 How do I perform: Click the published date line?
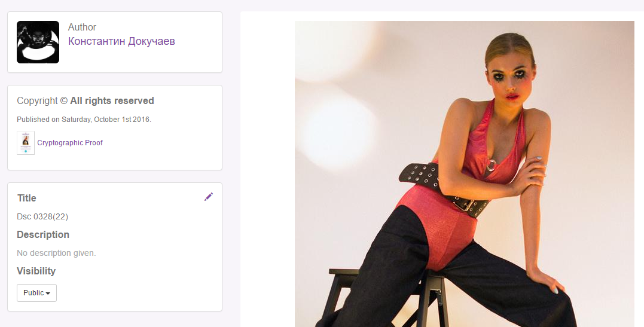pyautogui.click(x=84, y=120)
